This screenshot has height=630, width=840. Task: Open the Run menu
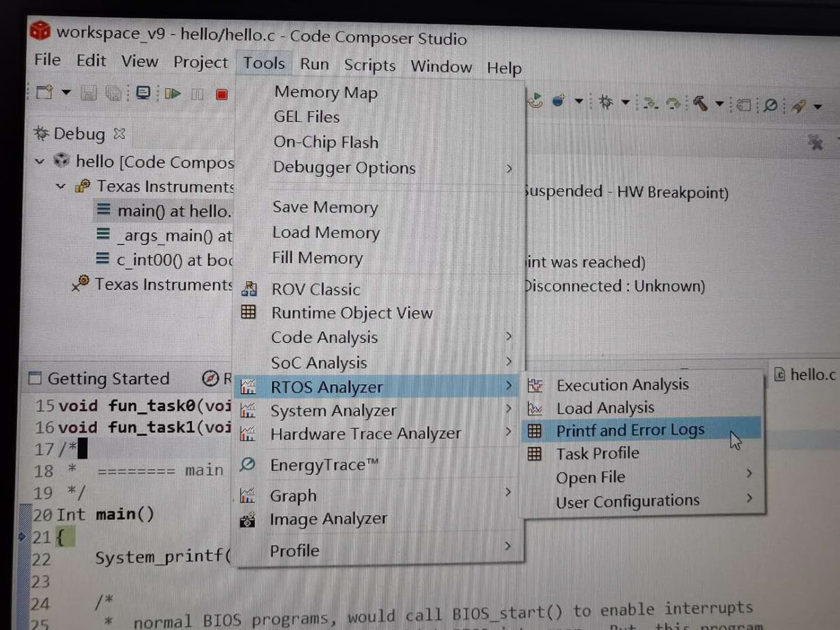click(x=313, y=65)
